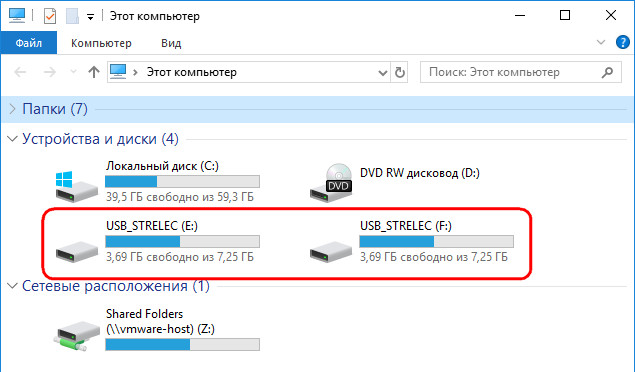Click the New folder quick access icon
This screenshot has width=635, height=372.
(x=72, y=16)
